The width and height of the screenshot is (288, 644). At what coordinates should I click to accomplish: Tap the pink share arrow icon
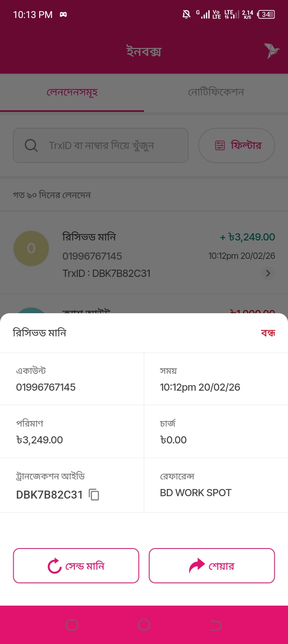pos(196,566)
